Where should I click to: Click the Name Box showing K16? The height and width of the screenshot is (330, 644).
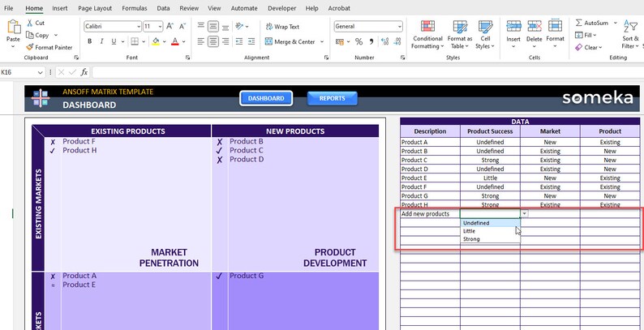[x=21, y=72]
